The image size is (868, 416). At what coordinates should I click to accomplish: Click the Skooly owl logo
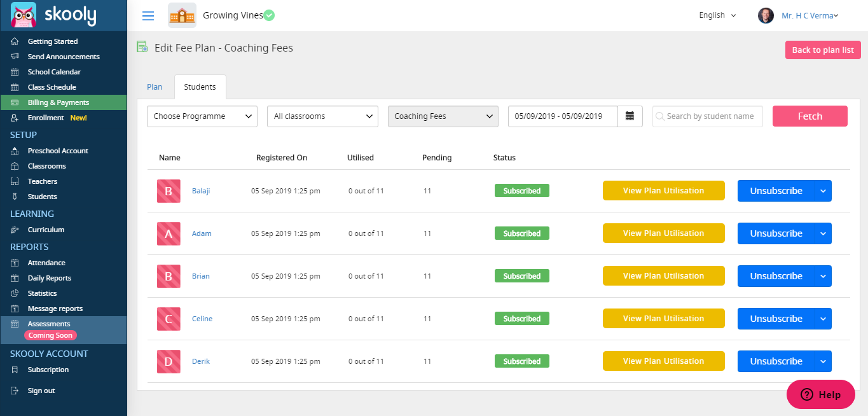[x=24, y=15]
